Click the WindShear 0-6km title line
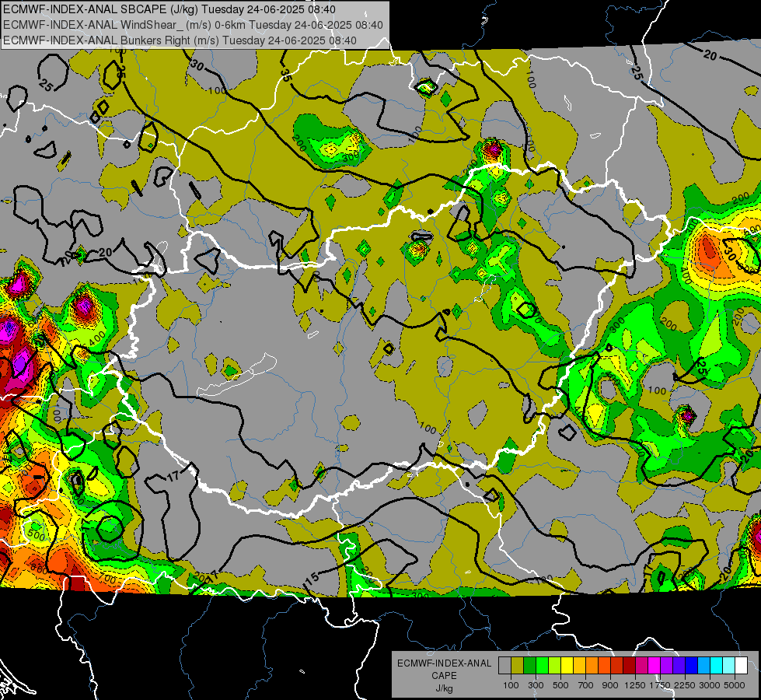This screenshot has height=700, width=761. pyautogui.click(x=193, y=25)
